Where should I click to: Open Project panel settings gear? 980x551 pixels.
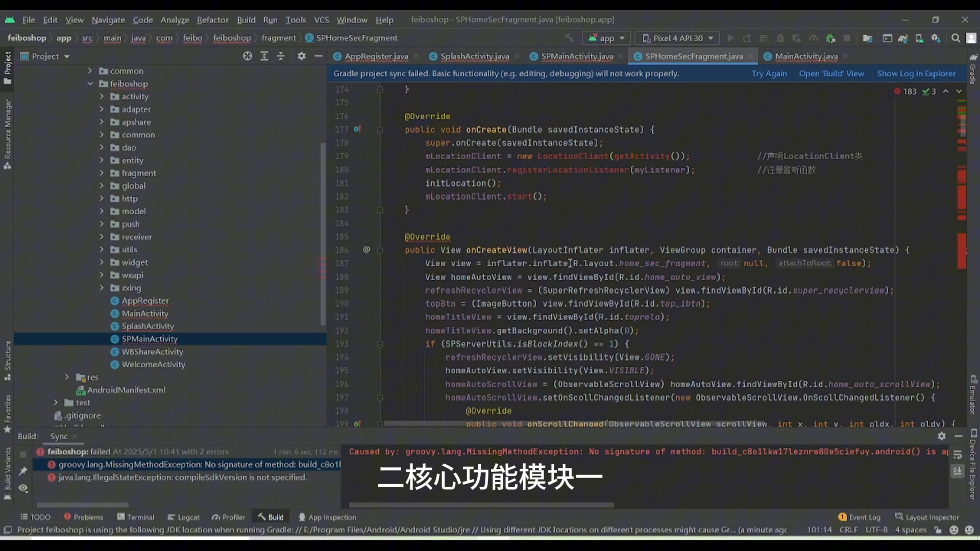pos(302,56)
